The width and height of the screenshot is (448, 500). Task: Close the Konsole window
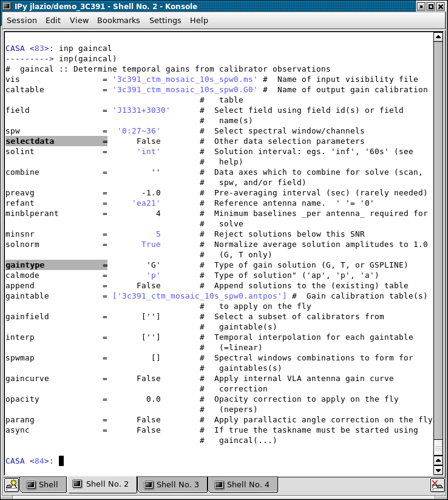(440, 7)
